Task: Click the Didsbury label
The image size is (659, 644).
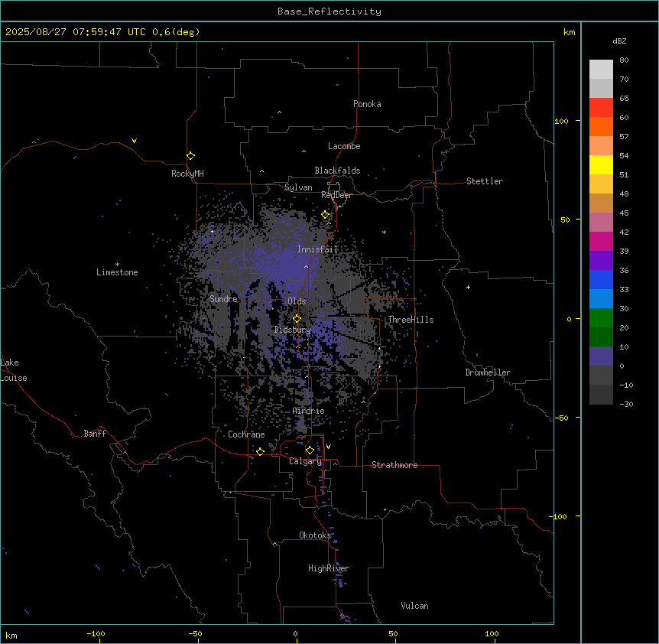Action: tap(293, 330)
